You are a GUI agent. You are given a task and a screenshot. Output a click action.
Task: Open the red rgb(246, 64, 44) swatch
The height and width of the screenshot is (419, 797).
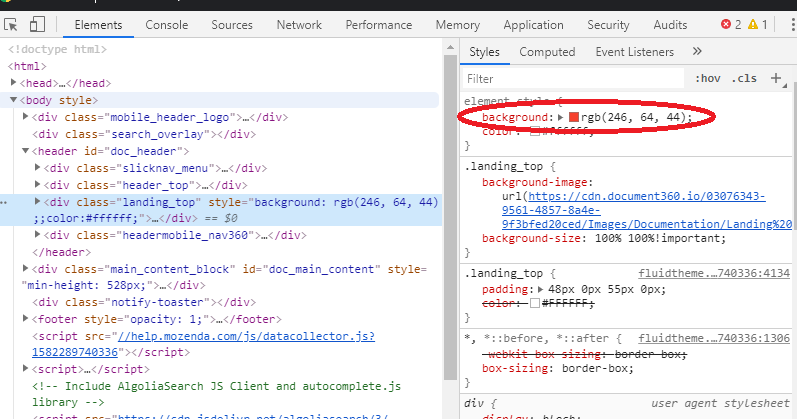[574, 117]
